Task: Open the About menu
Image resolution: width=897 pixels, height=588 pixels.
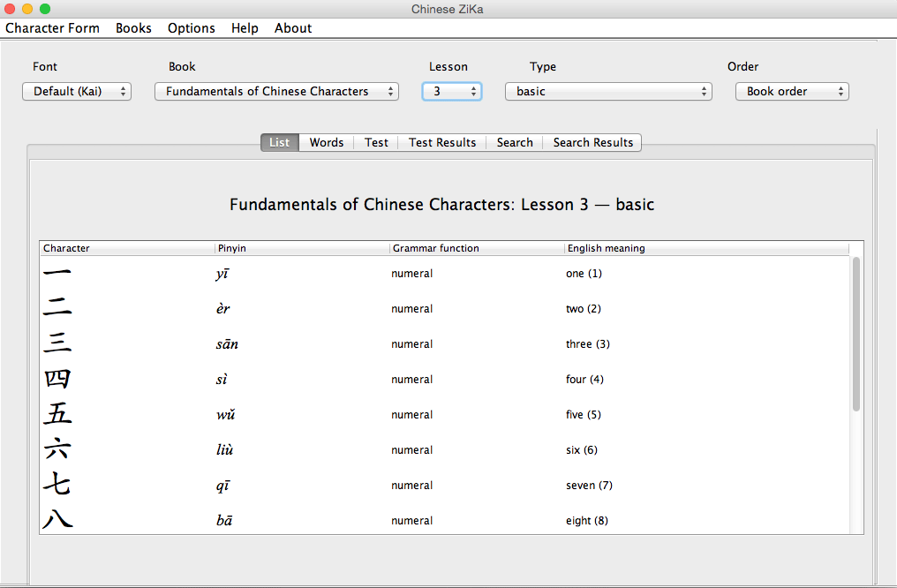Action: pyautogui.click(x=293, y=28)
